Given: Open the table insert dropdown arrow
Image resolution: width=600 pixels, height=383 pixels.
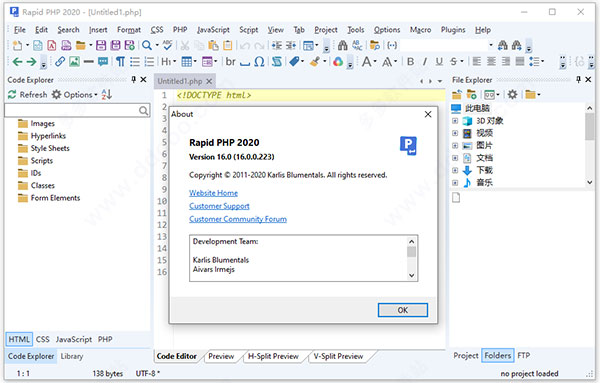Looking at the screenshot, I should click(x=195, y=62).
